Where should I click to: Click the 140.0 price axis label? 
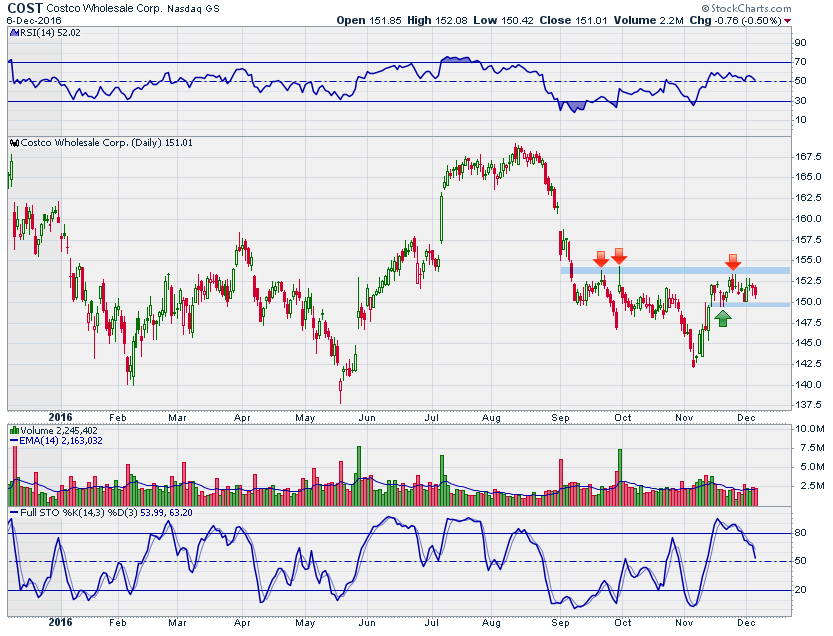click(808, 385)
